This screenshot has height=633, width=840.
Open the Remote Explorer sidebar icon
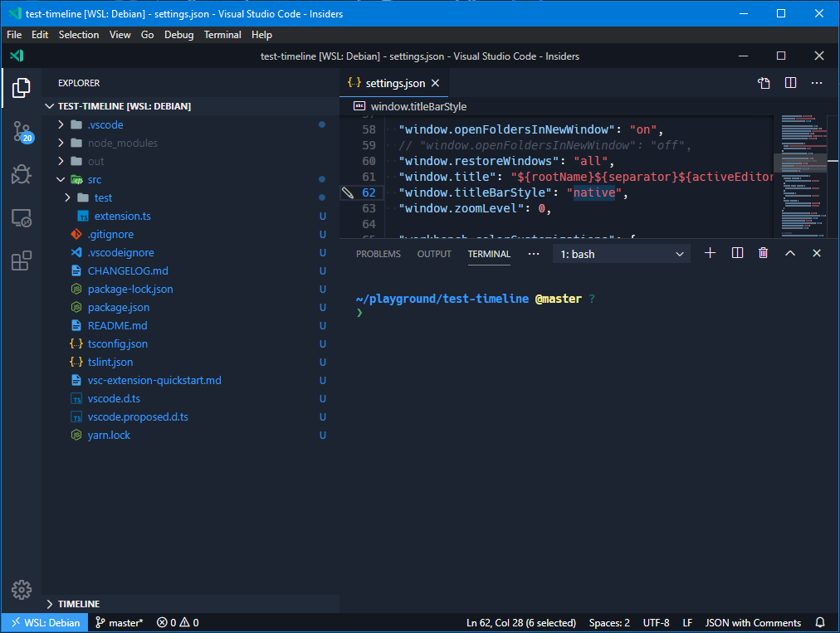coord(21,217)
